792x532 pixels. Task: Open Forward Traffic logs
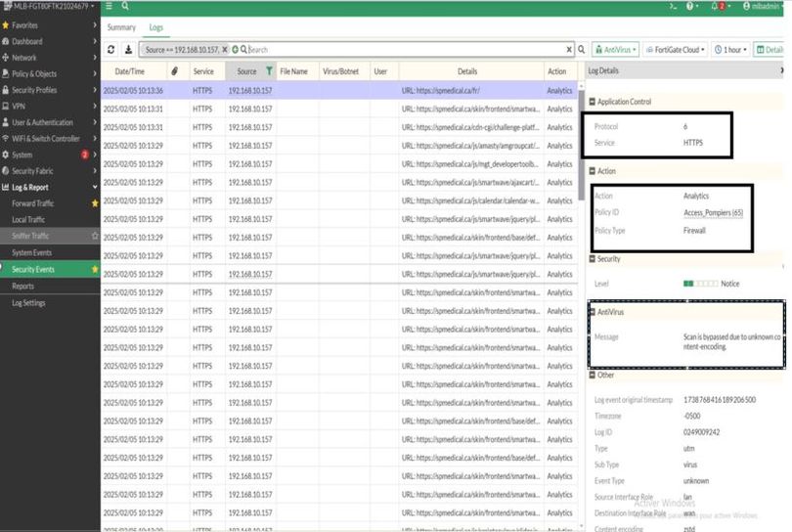[x=33, y=203]
